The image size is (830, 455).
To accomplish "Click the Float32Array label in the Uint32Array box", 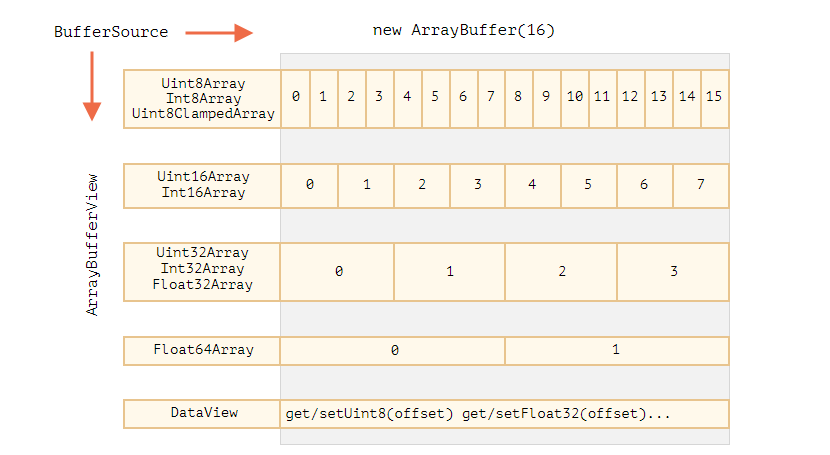I will pyautogui.click(x=203, y=285).
